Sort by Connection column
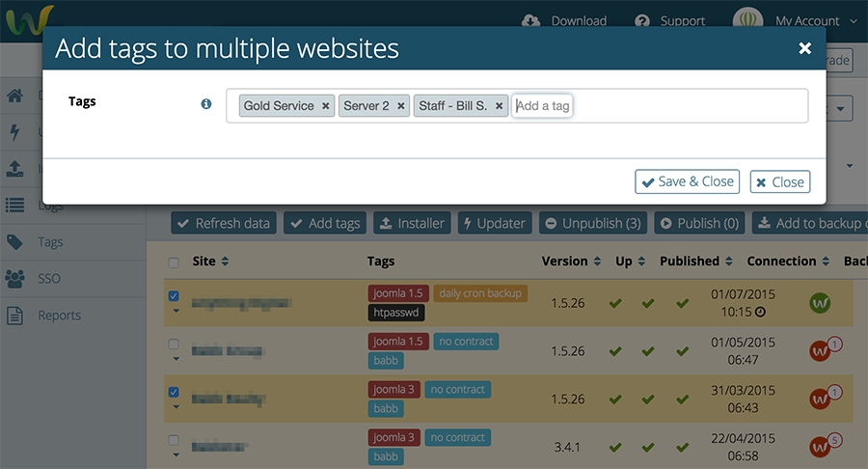The height and width of the screenshot is (469, 868). tap(788, 262)
